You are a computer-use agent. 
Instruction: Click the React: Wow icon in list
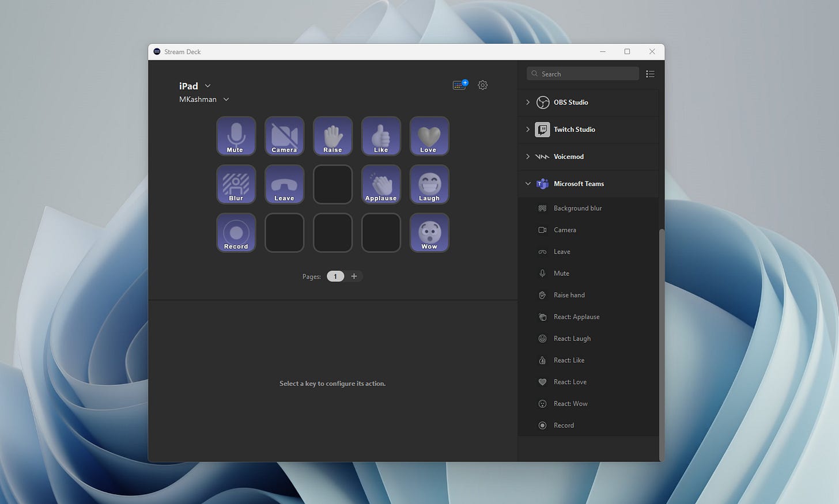point(542,404)
